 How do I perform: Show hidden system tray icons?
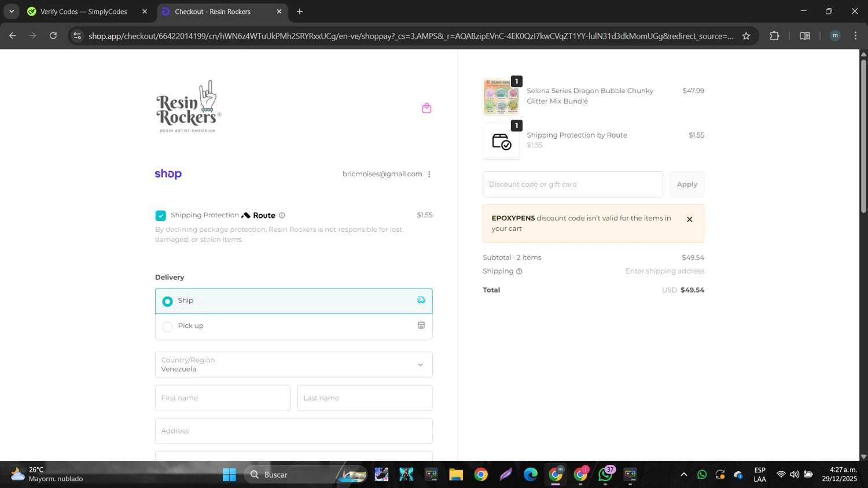(x=683, y=475)
